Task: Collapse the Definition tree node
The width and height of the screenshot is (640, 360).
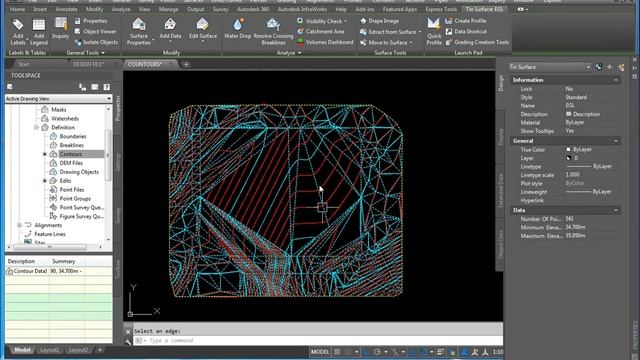Action: click(x=36, y=128)
